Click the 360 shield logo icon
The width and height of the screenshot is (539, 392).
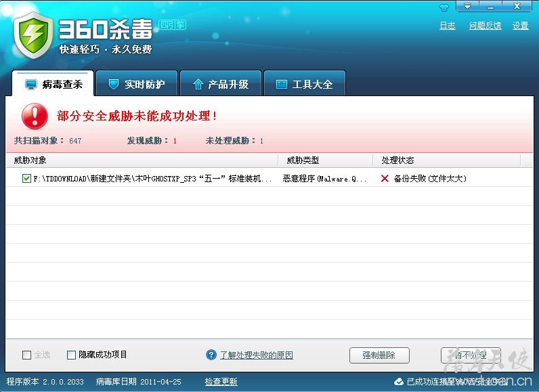click(34, 35)
